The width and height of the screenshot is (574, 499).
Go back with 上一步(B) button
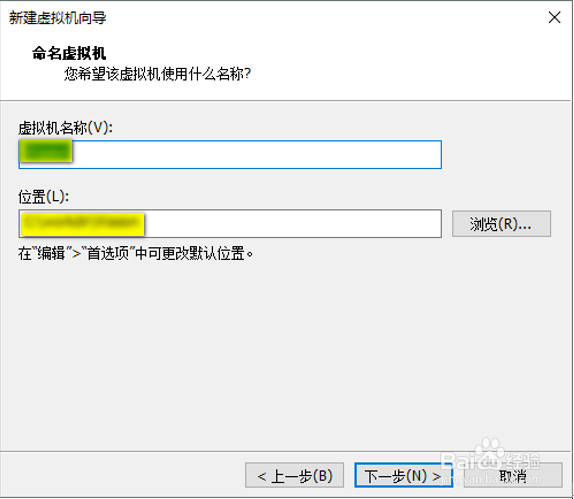point(294,475)
